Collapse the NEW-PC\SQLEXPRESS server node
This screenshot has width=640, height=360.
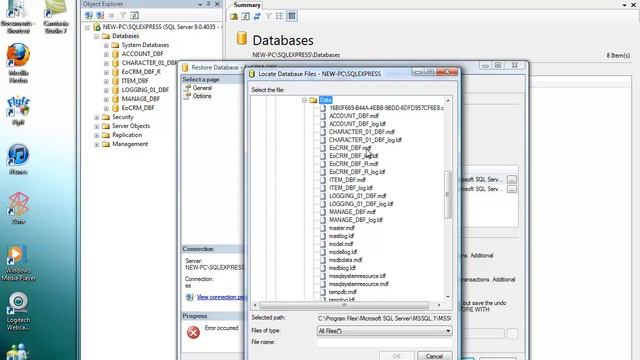pyautogui.click(x=87, y=27)
